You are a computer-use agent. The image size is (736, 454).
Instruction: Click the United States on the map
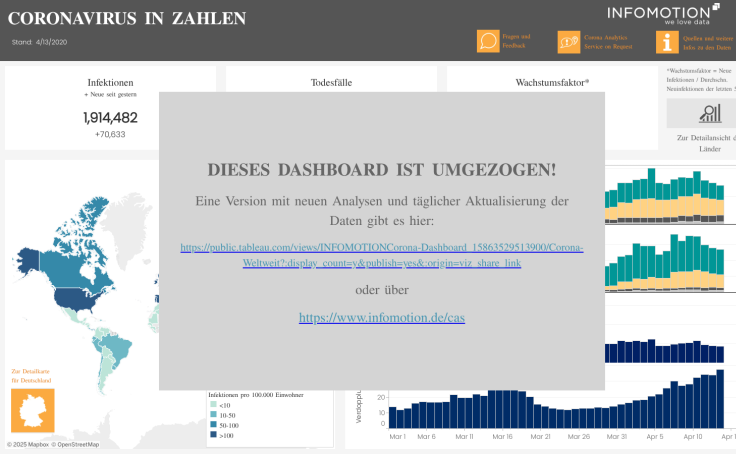pyautogui.click(x=77, y=299)
